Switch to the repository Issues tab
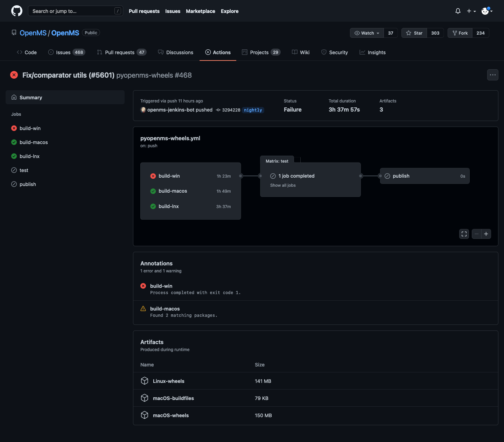 click(66, 52)
